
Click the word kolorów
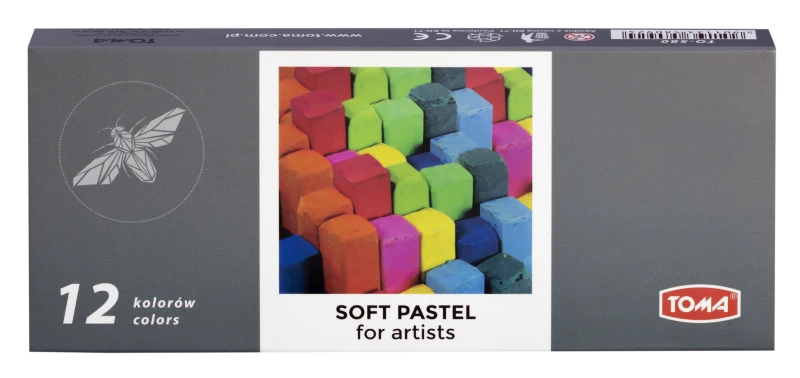click(x=164, y=303)
